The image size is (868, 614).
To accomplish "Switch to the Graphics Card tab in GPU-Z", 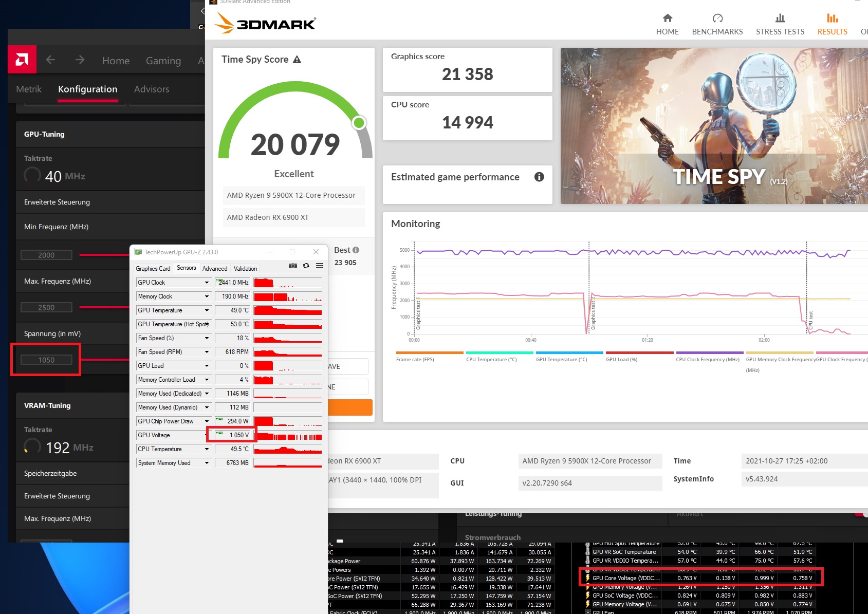I will point(153,268).
